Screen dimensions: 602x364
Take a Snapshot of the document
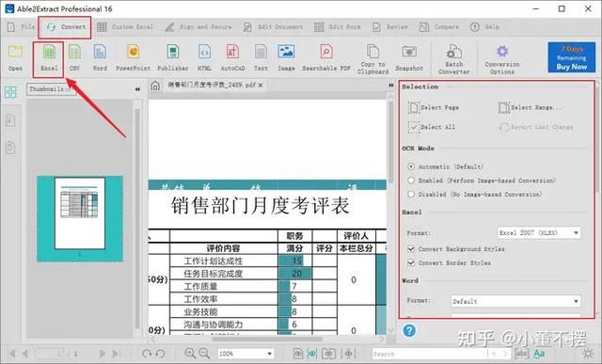tap(409, 57)
